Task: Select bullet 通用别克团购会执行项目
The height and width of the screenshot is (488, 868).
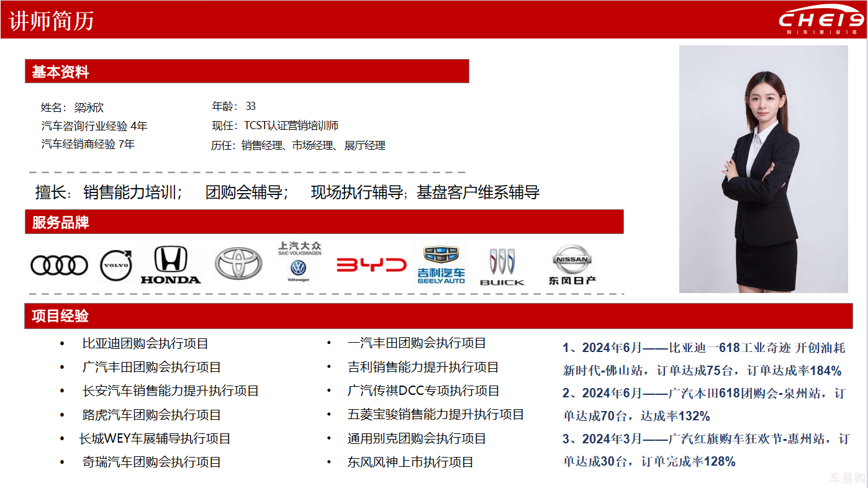Action: pyautogui.click(x=417, y=438)
